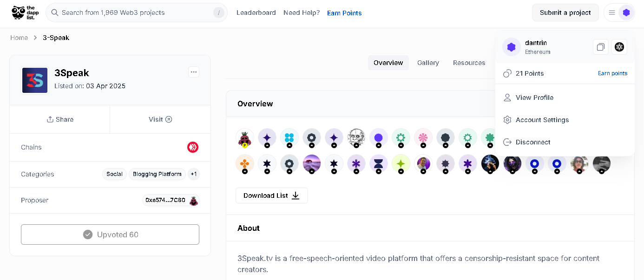
Task: Click the Share button
Action: point(60,119)
